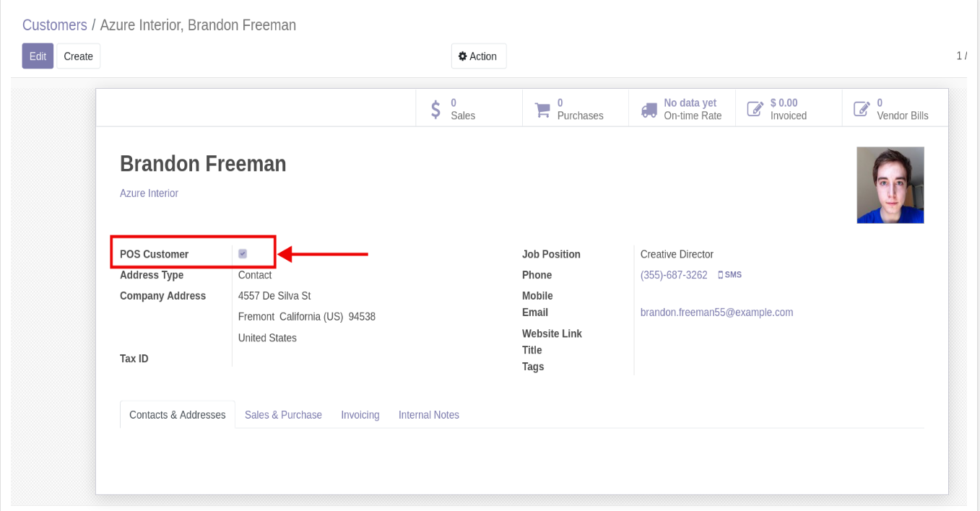
Task: Click the Creative Director job position text
Action: 677,254
